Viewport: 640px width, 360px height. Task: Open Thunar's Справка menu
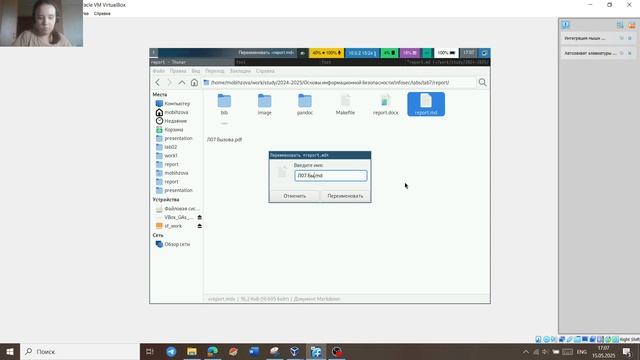[265, 71]
